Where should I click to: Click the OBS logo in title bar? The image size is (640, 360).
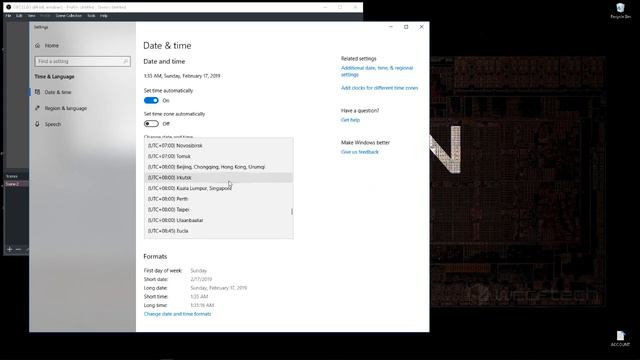pyautogui.click(x=9, y=7)
